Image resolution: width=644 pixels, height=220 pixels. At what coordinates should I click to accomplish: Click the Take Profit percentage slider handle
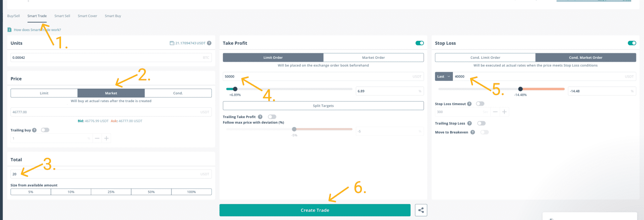click(x=235, y=89)
